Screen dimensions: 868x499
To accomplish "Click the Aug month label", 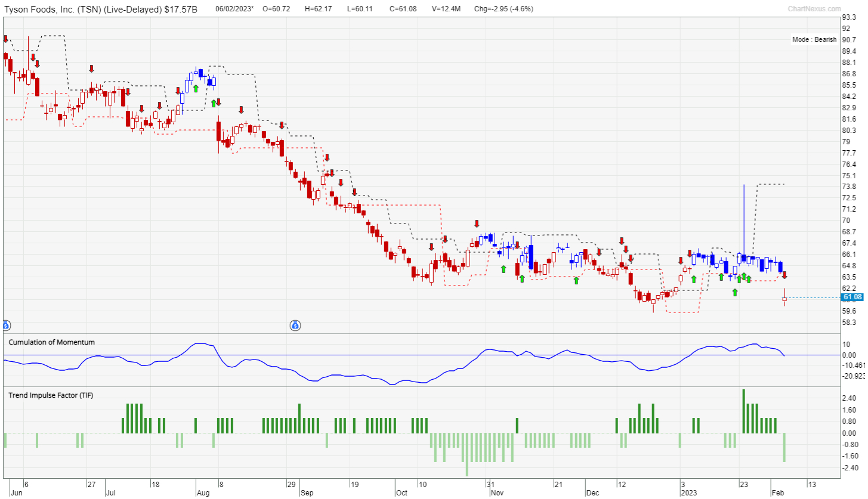I will point(203,493).
